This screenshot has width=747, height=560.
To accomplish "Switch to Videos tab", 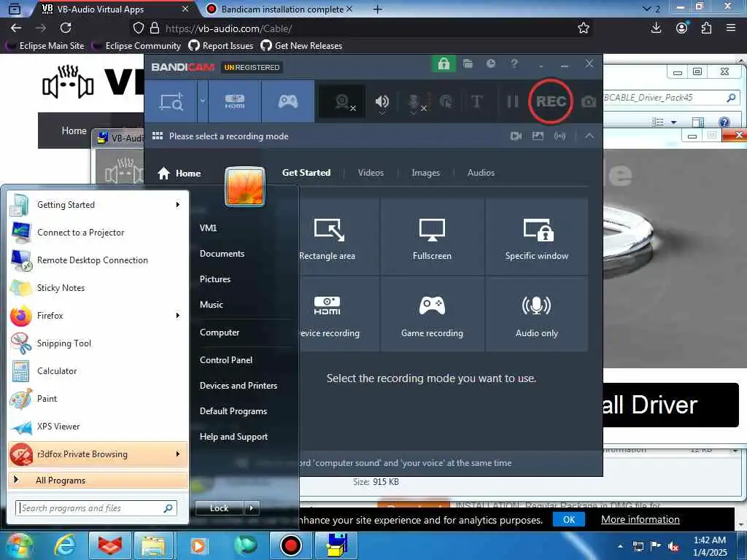I will 371,173.
